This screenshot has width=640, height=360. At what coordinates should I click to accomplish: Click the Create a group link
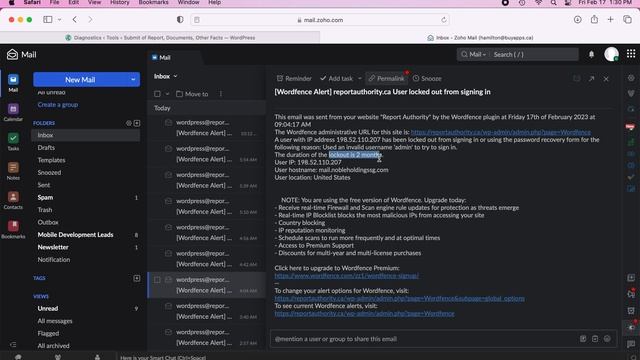[58, 104]
